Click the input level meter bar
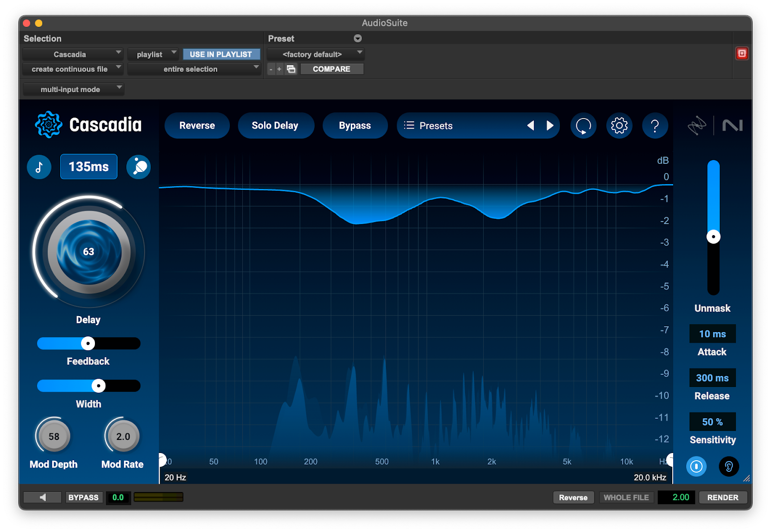The height and width of the screenshot is (532, 771). coord(159,497)
